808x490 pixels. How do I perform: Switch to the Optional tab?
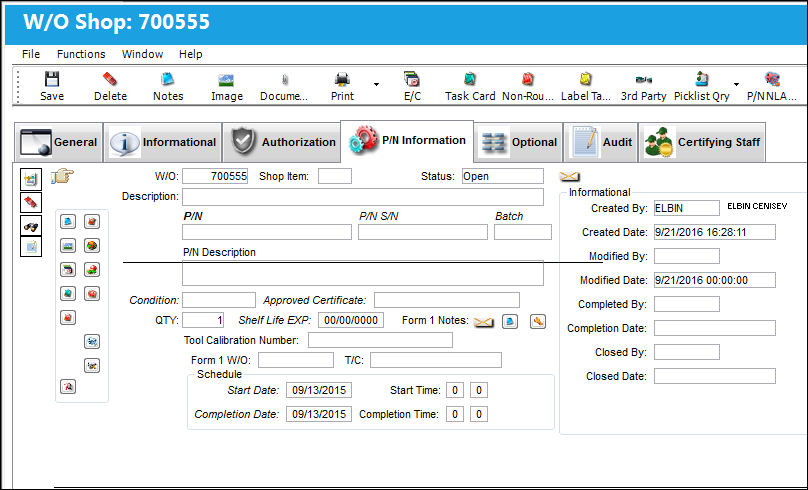(518, 142)
